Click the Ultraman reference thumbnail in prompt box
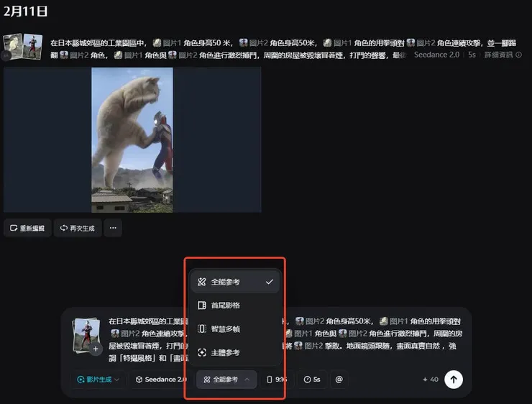Screen dimensions: 532x404 tap(86, 335)
